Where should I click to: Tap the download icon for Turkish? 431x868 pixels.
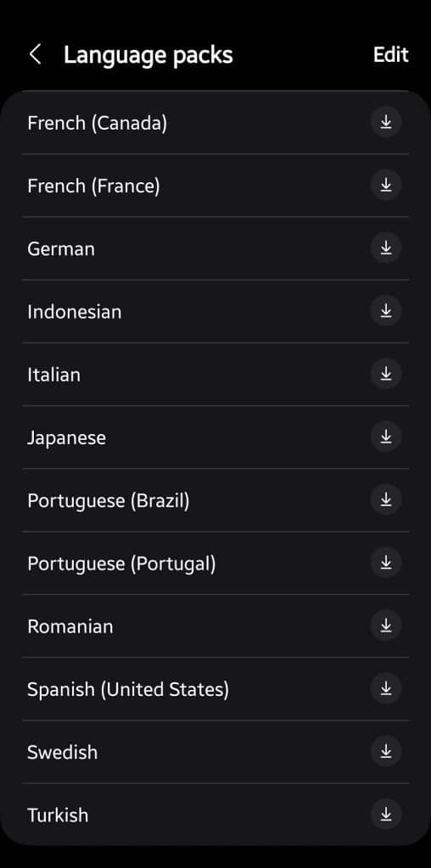point(386,815)
